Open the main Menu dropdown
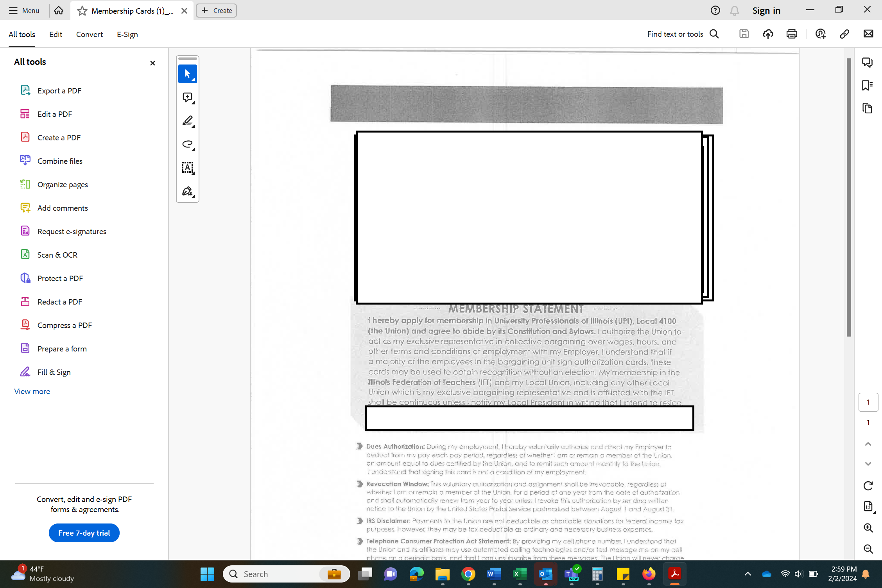Viewport: 882px width, 588px height. tap(24, 11)
